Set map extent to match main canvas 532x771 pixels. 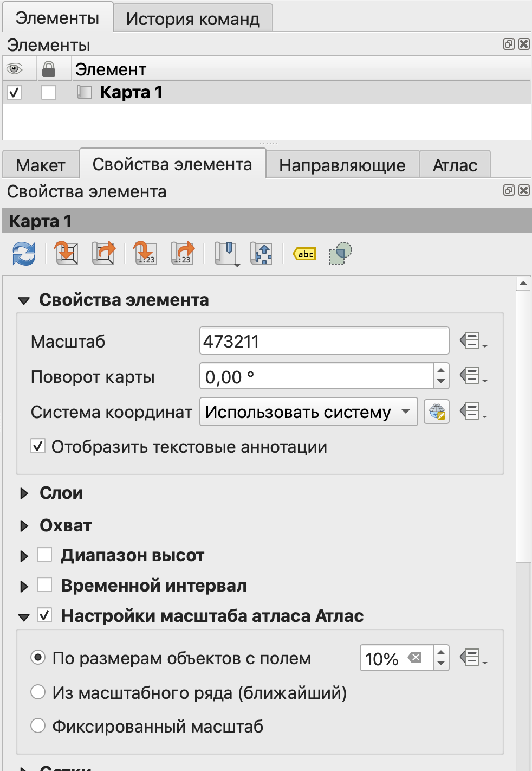67,253
